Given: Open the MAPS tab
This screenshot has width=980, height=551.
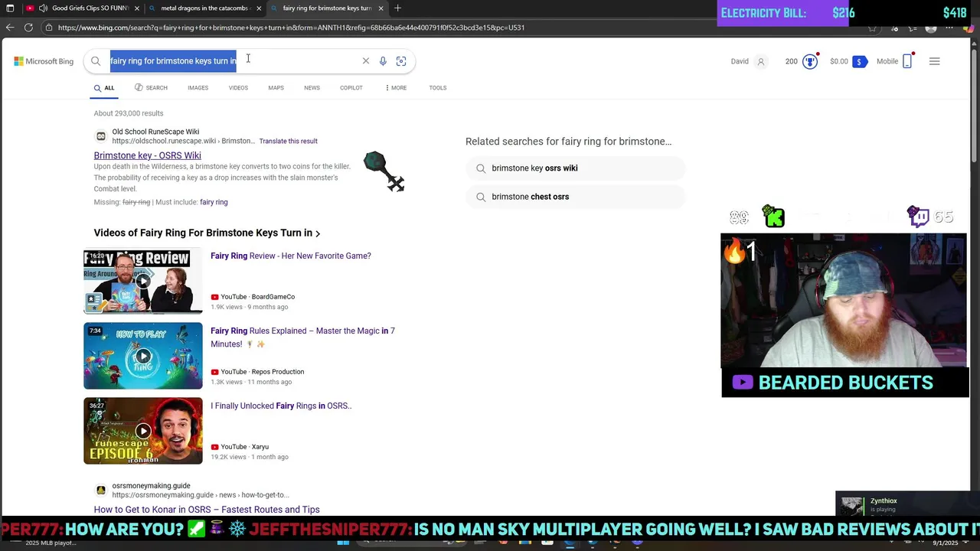Looking at the screenshot, I should click(276, 88).
